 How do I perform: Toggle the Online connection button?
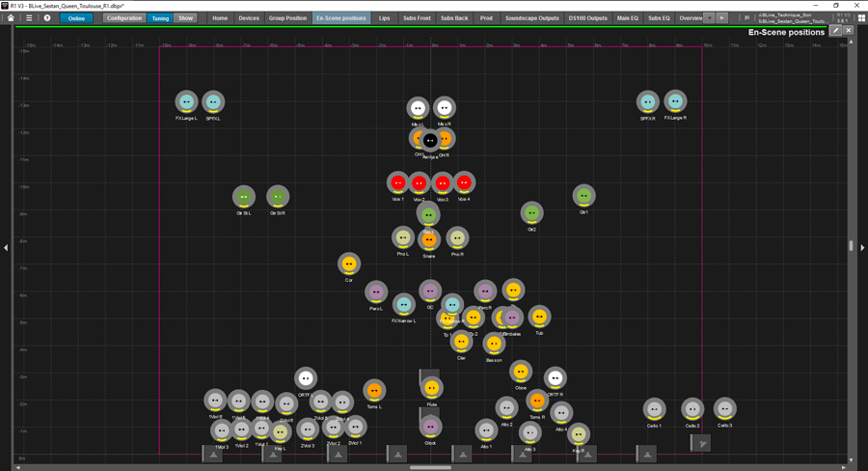coord(76,18)
